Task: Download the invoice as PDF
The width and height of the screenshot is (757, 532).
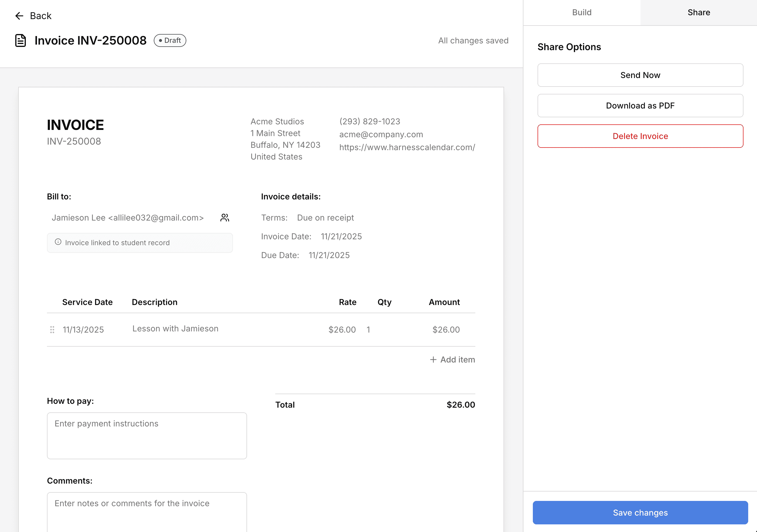Action: pos(640,106)
